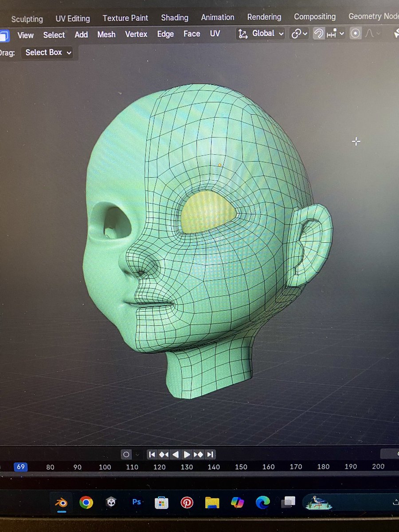Switch to the Animation workspace tab
Image resolution: width=399 pixels, height=532 pixels.
tap(218, 17)
